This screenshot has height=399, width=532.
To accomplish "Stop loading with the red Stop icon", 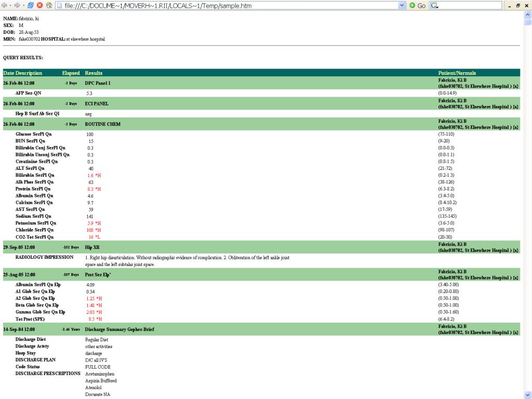I will click(x=39, y=5).
